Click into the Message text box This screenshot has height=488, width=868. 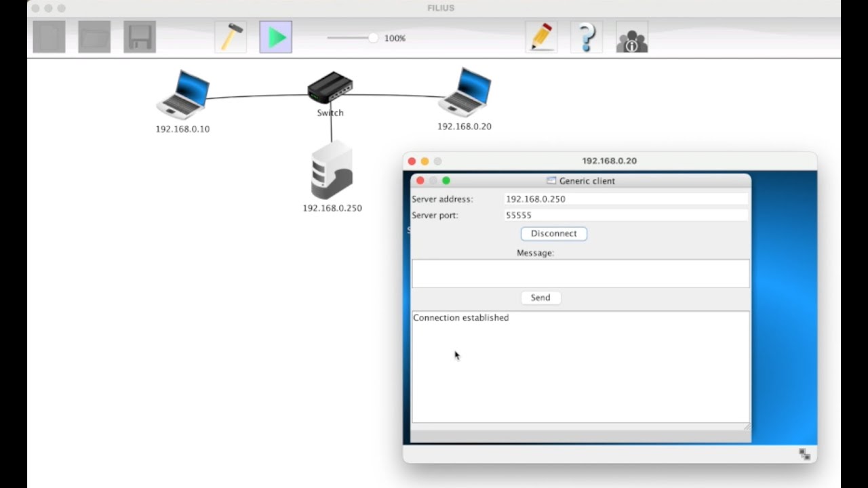[580, 274]
